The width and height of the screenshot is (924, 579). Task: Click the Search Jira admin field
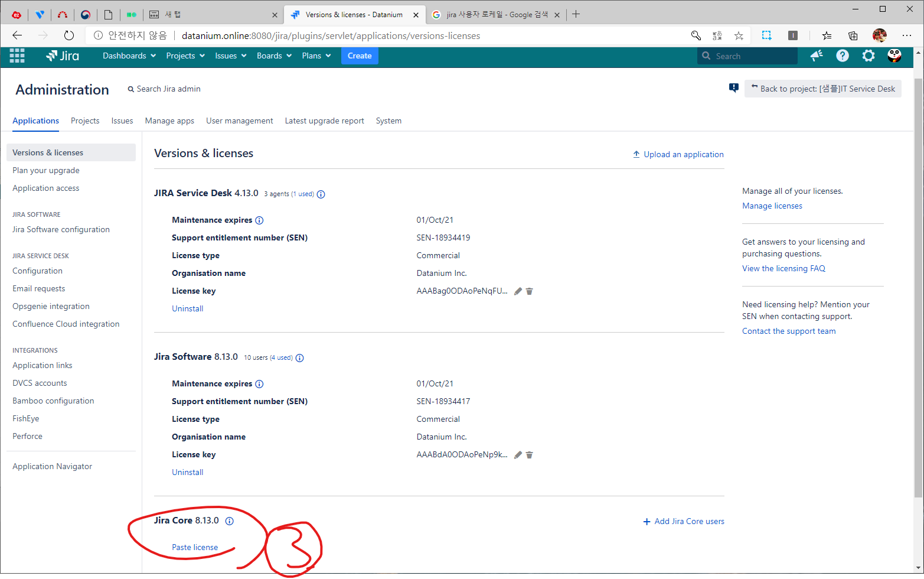coord(164,89)
